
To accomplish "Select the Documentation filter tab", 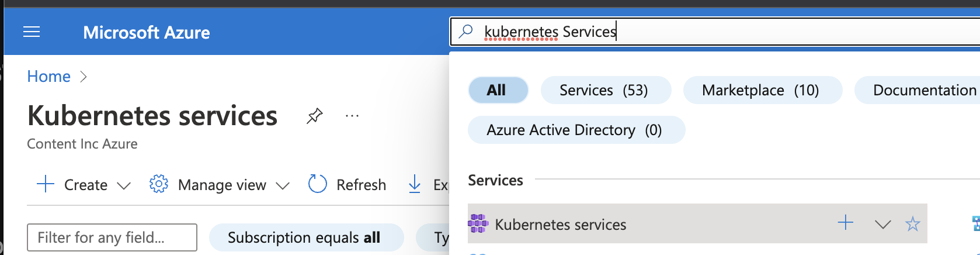I will (x=917, y=90).
